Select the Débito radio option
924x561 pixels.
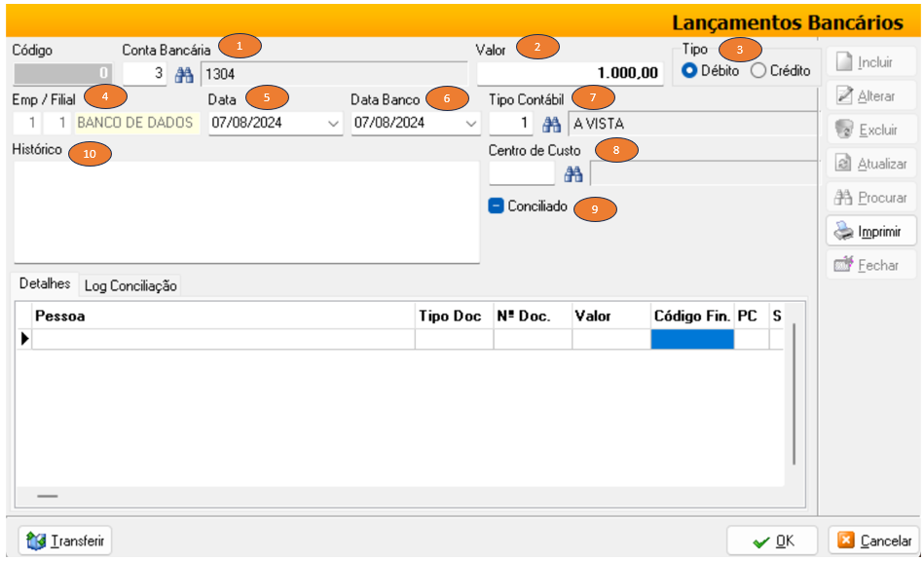tap(689, 71)
